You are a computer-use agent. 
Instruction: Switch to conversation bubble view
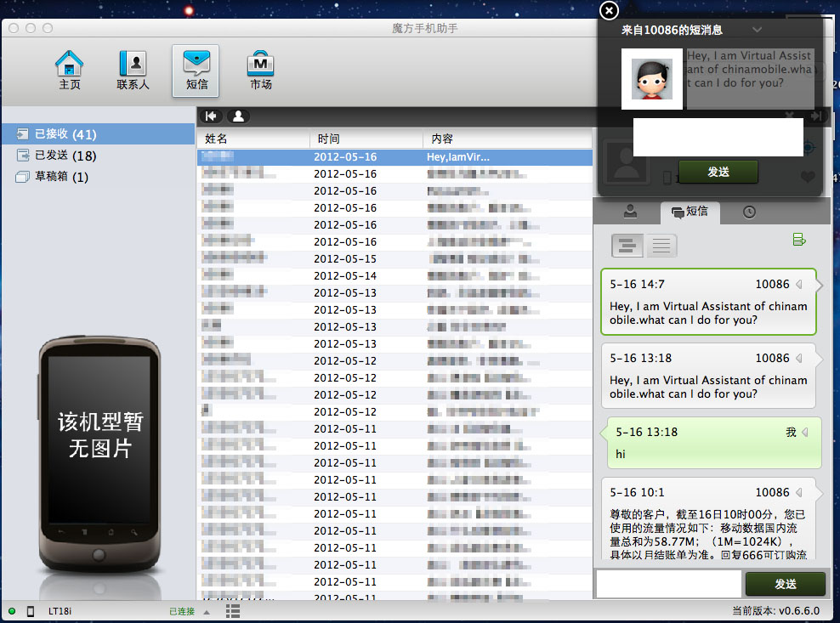click(x=627, y=246)
